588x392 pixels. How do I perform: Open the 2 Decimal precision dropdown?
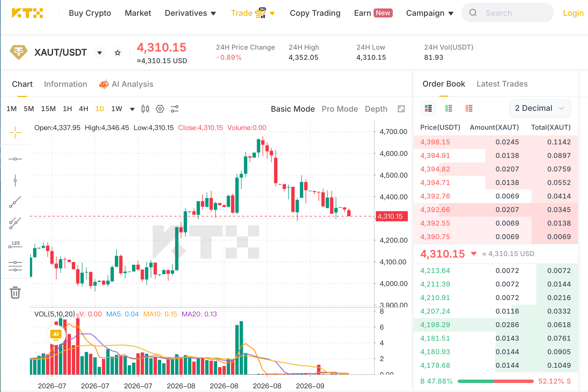(540, 108)
